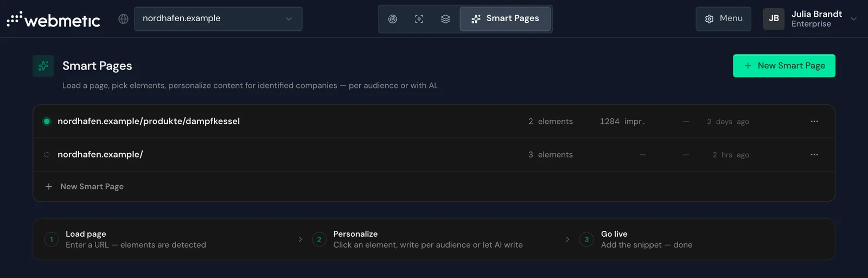The image size is (868, 278).
Task: Click the Smart Pages page heading
Action: pos(97,66)
